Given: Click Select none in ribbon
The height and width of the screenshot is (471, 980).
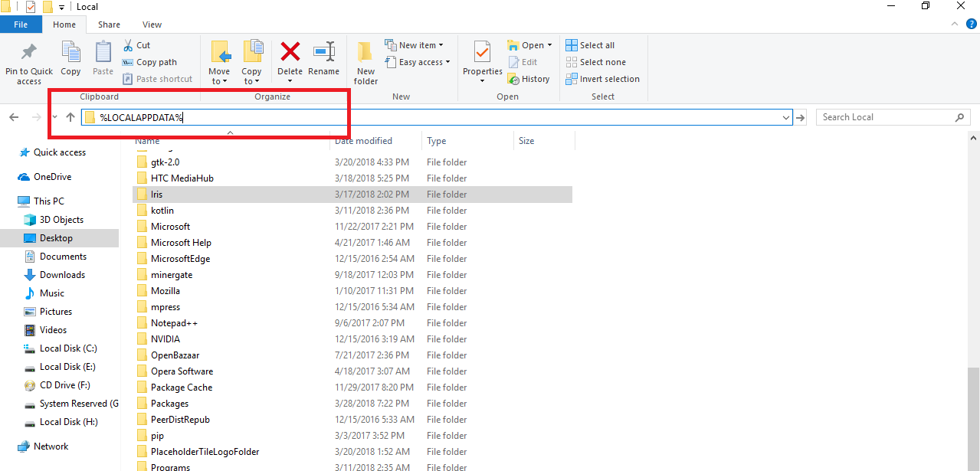Looking at the screenshot, I should point(595,62).
